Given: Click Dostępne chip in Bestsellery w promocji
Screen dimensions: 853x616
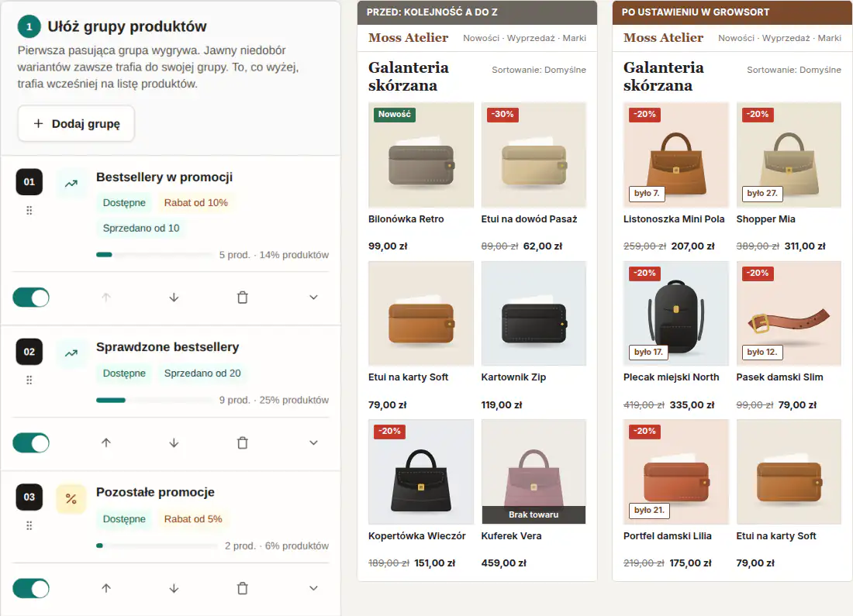Looking at the screenshot, I should 124,203.
